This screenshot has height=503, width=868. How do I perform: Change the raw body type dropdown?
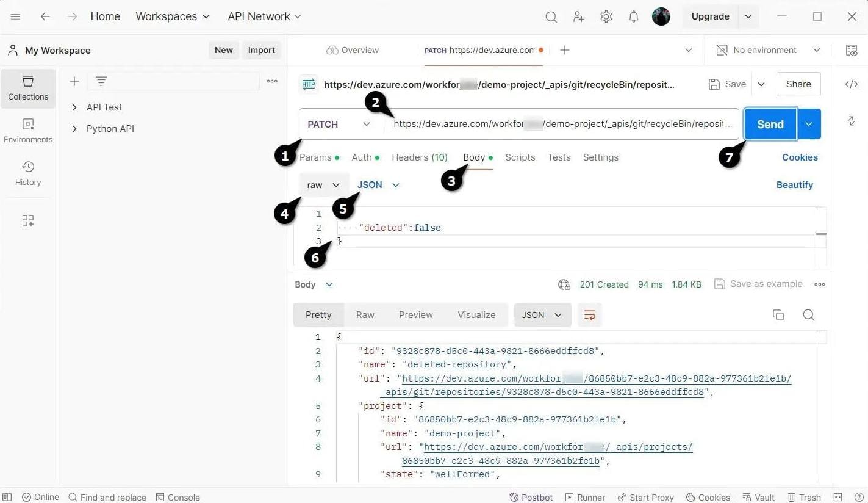pos(324,185)
